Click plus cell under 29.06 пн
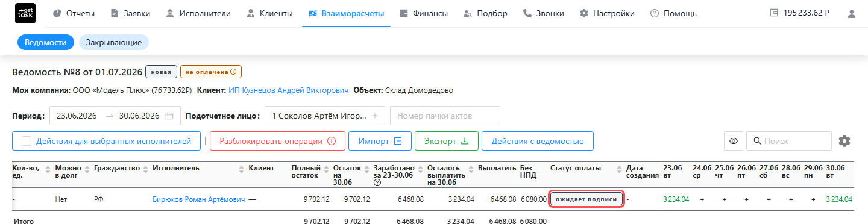The height and width of the screenshot is (224, 868). 813,199
